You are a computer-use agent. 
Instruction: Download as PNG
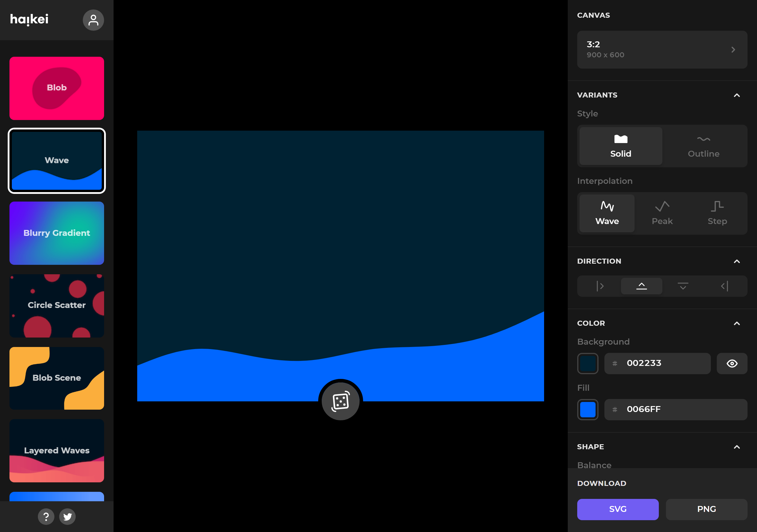706,509
